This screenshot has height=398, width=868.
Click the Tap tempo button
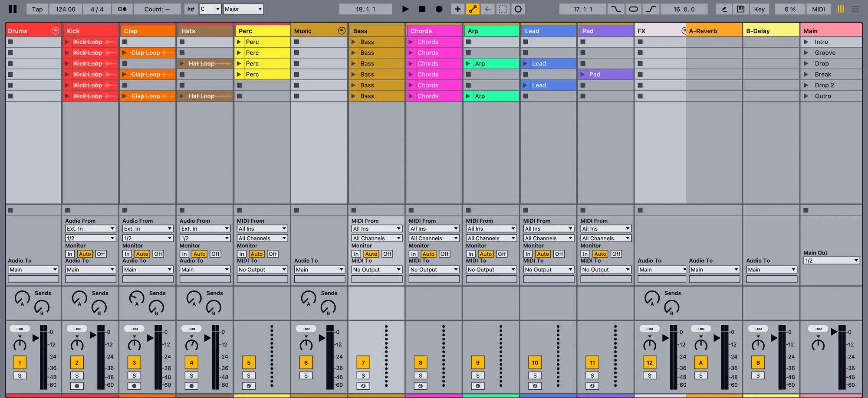[x=37, y=9]
